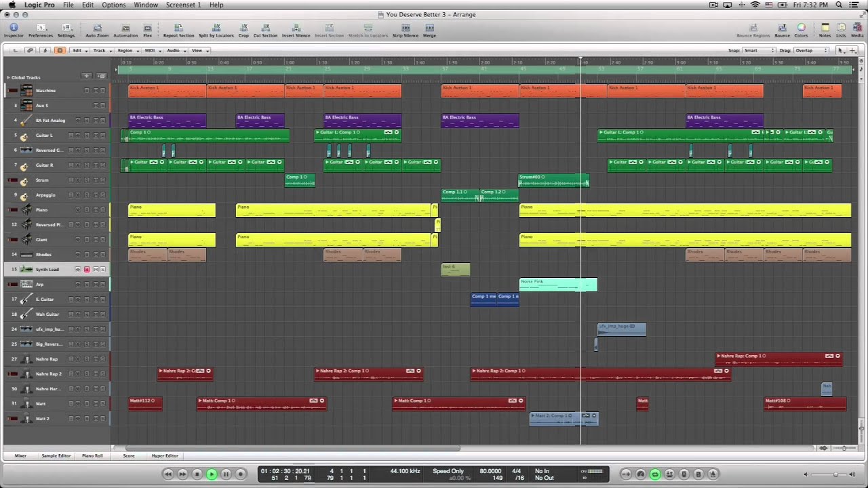Click the Piano track icon

(26, 209)
